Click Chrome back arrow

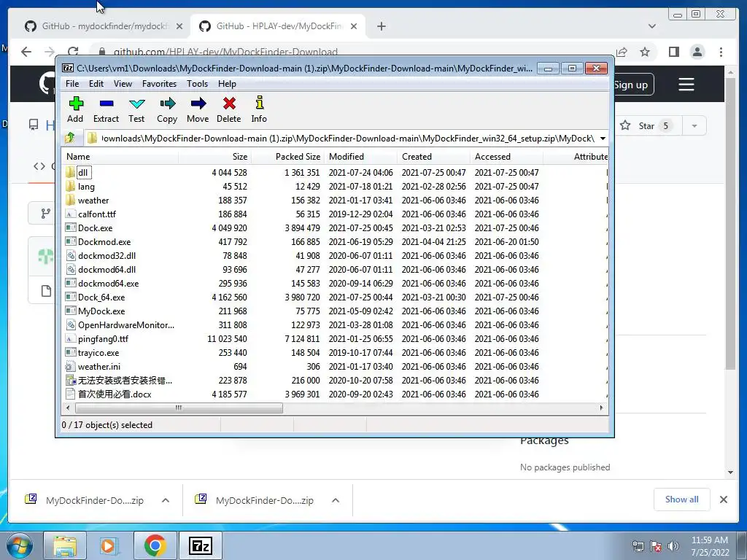click(x=26, y=52)
